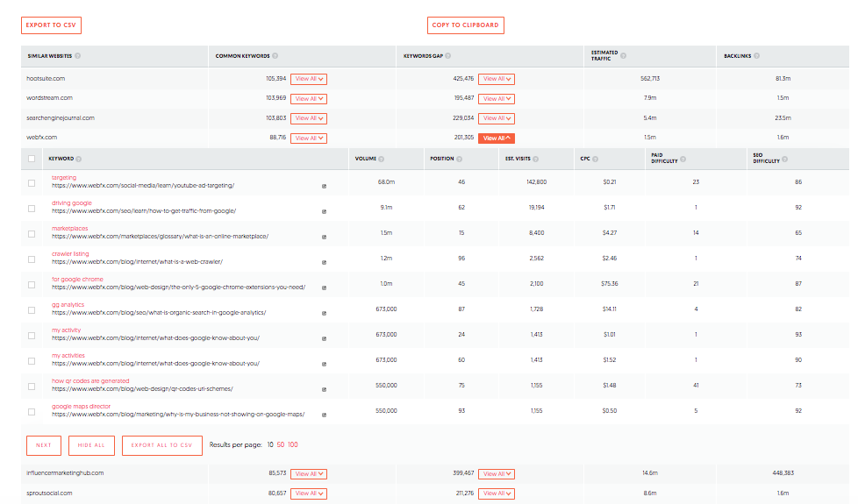Go to the Next page of keywords
The image size is (858, 504).
(44, 445)
